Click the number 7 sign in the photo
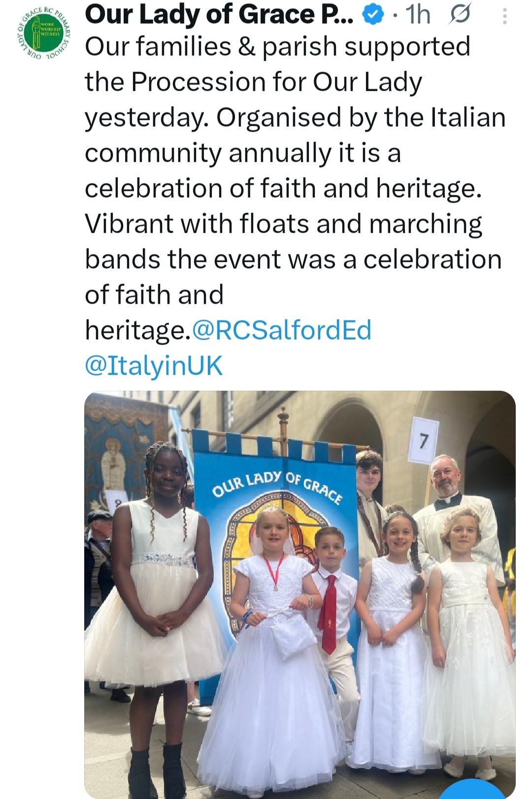 [422, 440]
